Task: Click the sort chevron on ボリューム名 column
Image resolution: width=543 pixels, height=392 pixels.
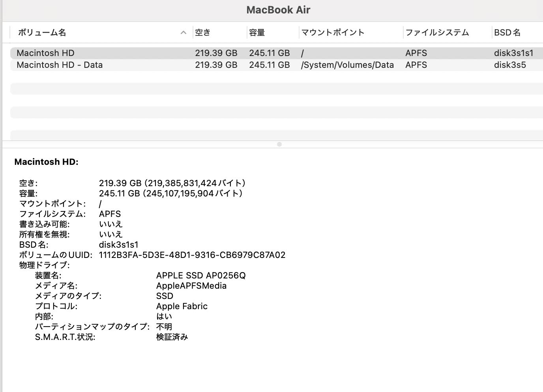Action: pos(183,32)
